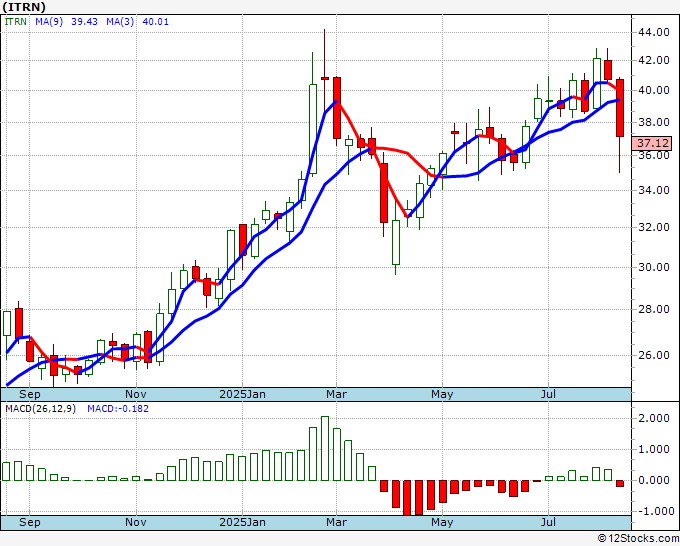Click 2025Jan on the MACD date axis
The height and width of the screenshot is (546, 680).
click(x=242, y=522)
